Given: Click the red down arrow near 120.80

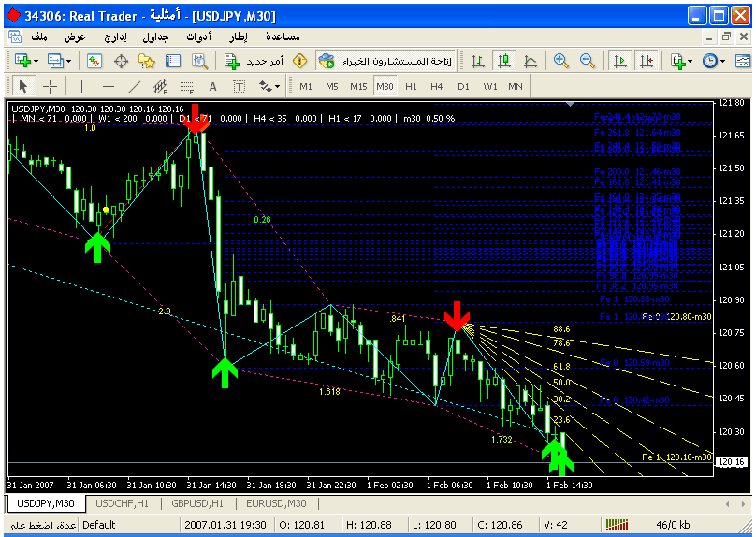Looking at the screenshot, I should (x=457, y=316).
